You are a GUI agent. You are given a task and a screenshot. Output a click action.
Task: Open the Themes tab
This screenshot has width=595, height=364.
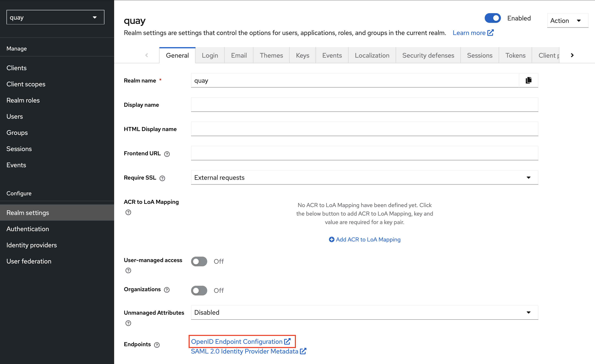click(x=271, y=55)
